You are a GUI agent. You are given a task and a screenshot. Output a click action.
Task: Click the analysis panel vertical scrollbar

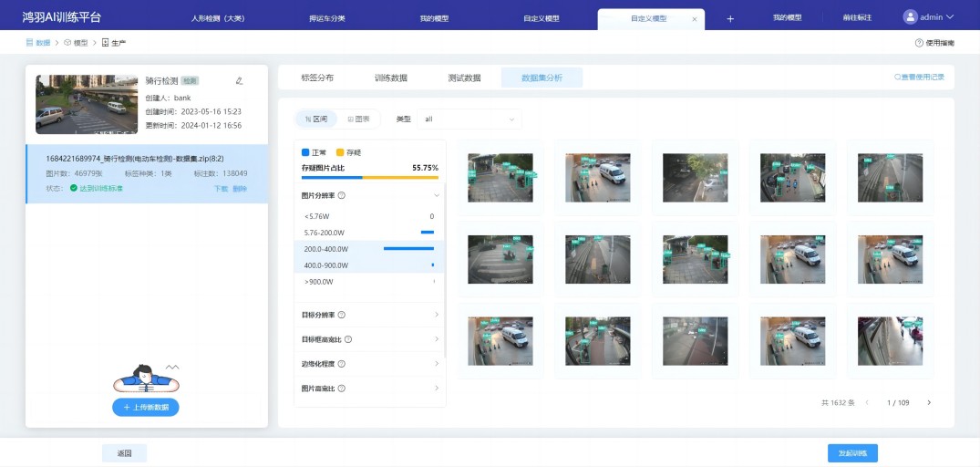point(445,271)
